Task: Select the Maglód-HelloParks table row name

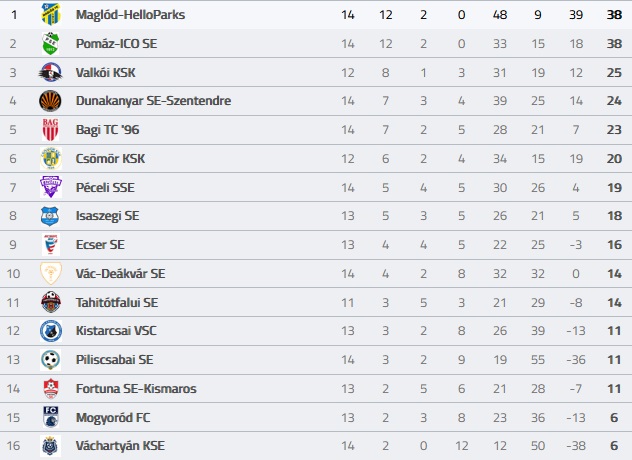Action: pyautogui.click(x=131, y=15)
